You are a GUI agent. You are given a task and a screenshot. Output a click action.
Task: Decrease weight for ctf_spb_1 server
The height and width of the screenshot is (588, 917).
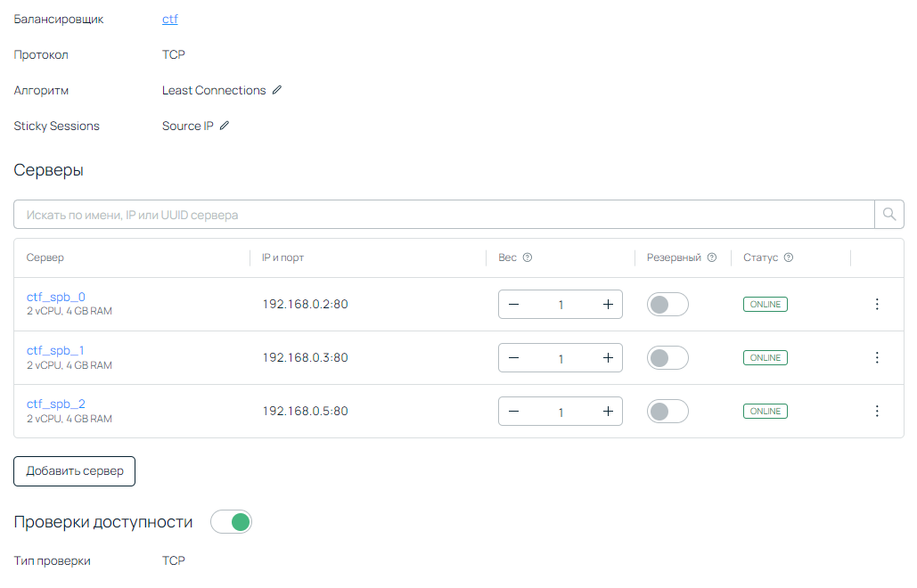[x=513, y=358]
